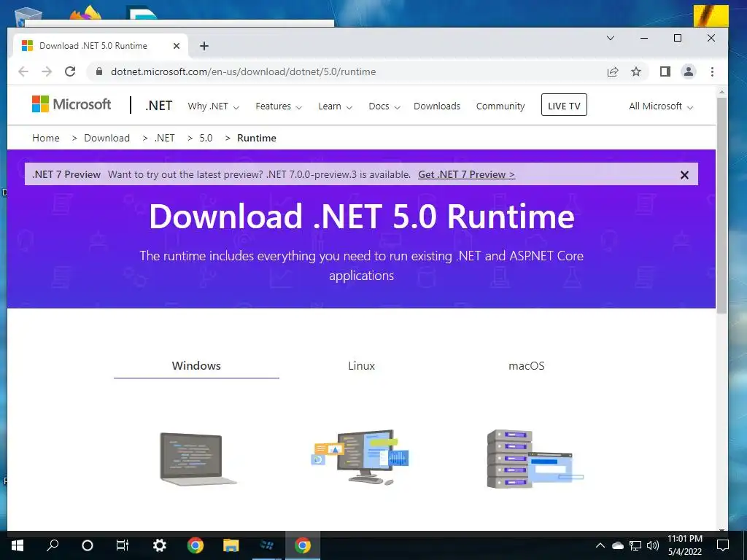Go to Home breadcrumb
Viewport: 747px width, 560px height.
coord(46,138)
